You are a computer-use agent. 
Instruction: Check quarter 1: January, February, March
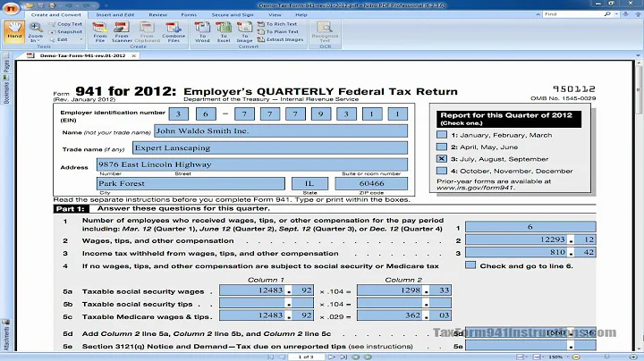(442, 135)
